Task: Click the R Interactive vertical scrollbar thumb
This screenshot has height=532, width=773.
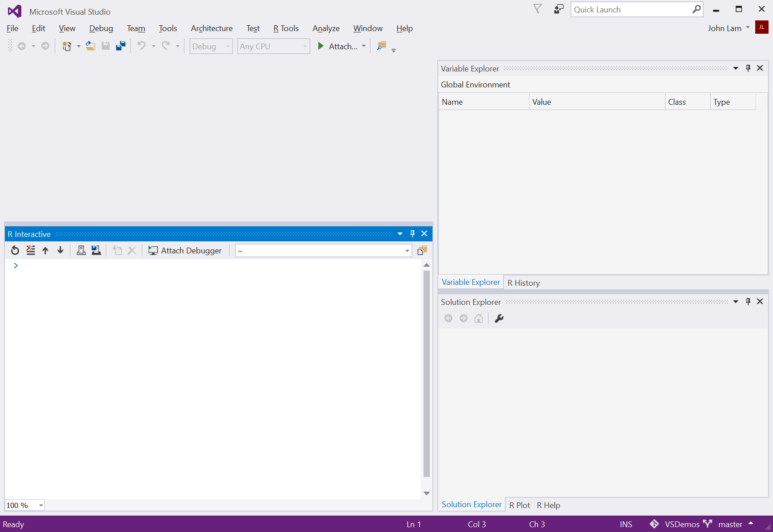Action: tap(427, 374)
